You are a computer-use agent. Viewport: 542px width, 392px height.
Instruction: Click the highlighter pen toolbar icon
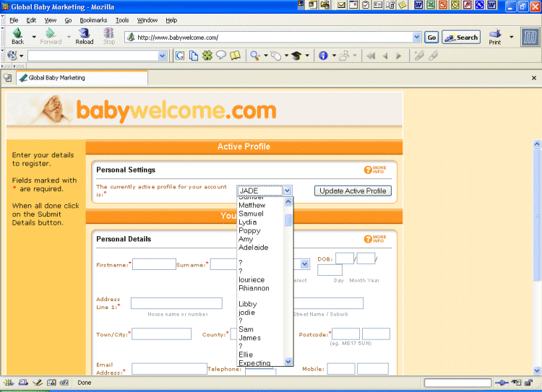click(419, 56)
